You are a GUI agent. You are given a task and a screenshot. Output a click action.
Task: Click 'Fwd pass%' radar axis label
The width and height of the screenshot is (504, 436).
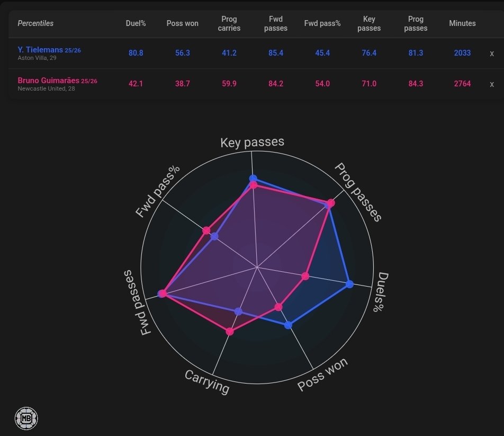point(157,191)
